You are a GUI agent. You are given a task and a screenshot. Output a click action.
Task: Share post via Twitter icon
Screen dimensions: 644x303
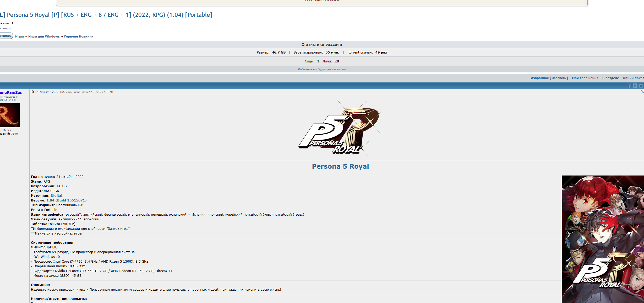coord(635,86)
